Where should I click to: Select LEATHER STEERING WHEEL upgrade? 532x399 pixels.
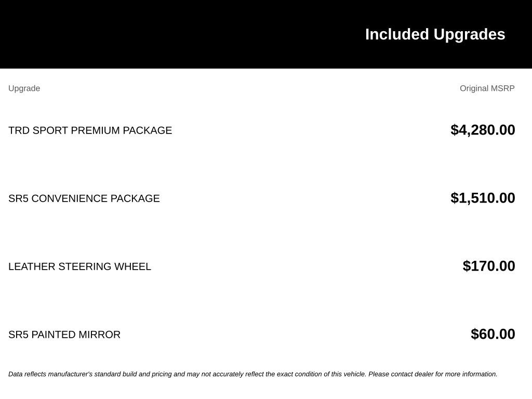(x=79, y=267)
